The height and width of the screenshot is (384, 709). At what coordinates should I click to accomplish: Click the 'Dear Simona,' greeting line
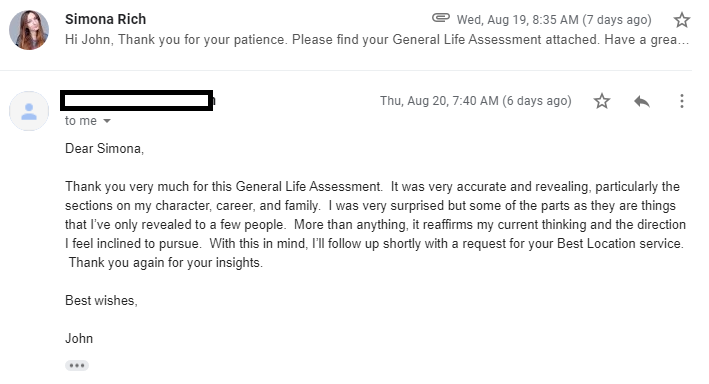(104, 148)
